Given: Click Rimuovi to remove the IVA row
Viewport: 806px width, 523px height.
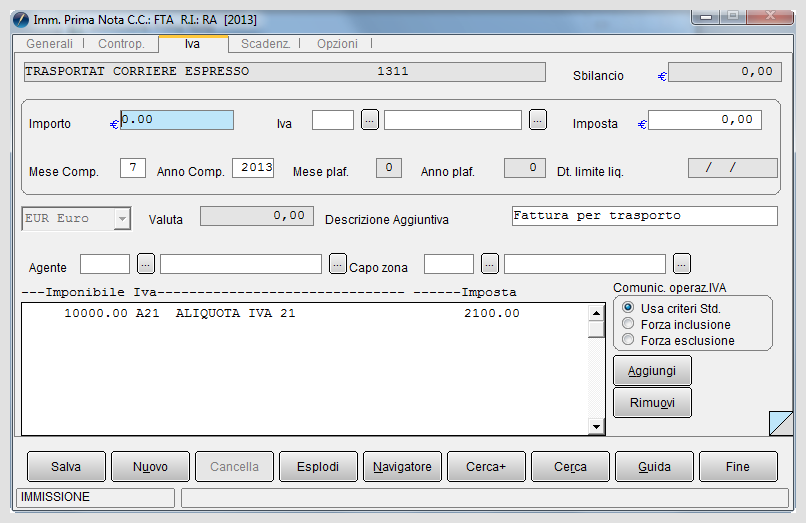Looking at the screenshot, I should [652, 403].
